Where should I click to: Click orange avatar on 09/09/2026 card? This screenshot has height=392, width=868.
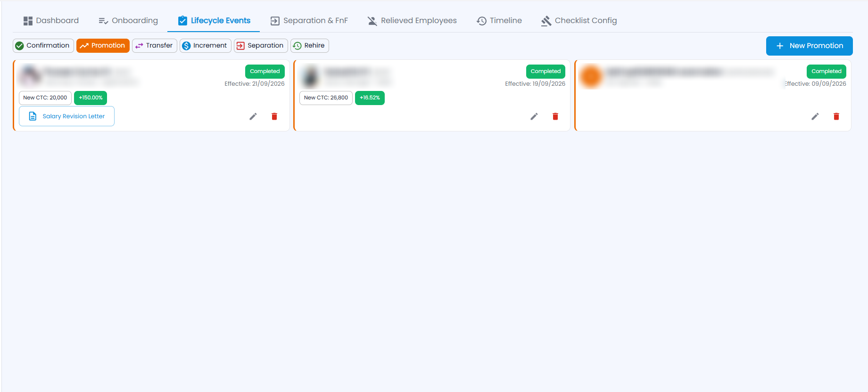click(x=591, y=76)
